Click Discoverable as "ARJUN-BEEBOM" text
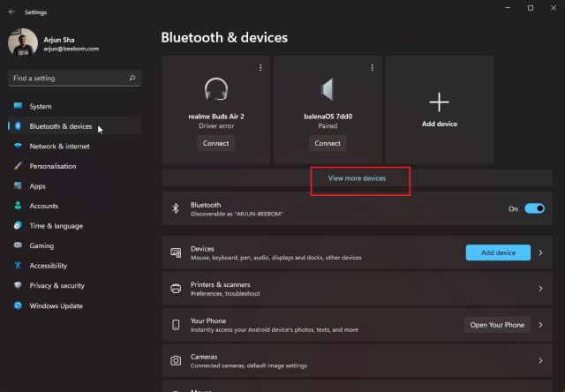 [237, 214]
